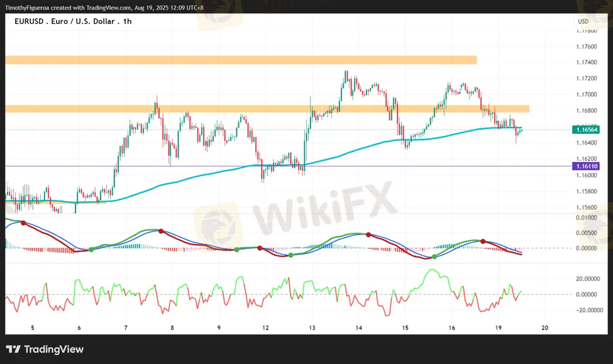The image size is (613, 364).
Task: Click the green 1.16564 current price tag
Action: (585, 130)
